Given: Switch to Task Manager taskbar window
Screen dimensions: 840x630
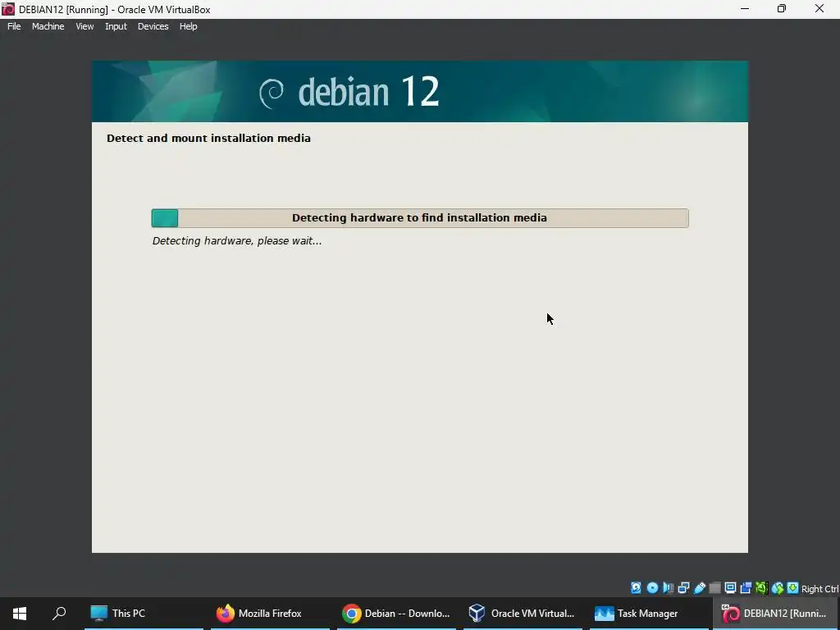Looking at the screenshot, I should pyautogui.click(x=650, y=614).
